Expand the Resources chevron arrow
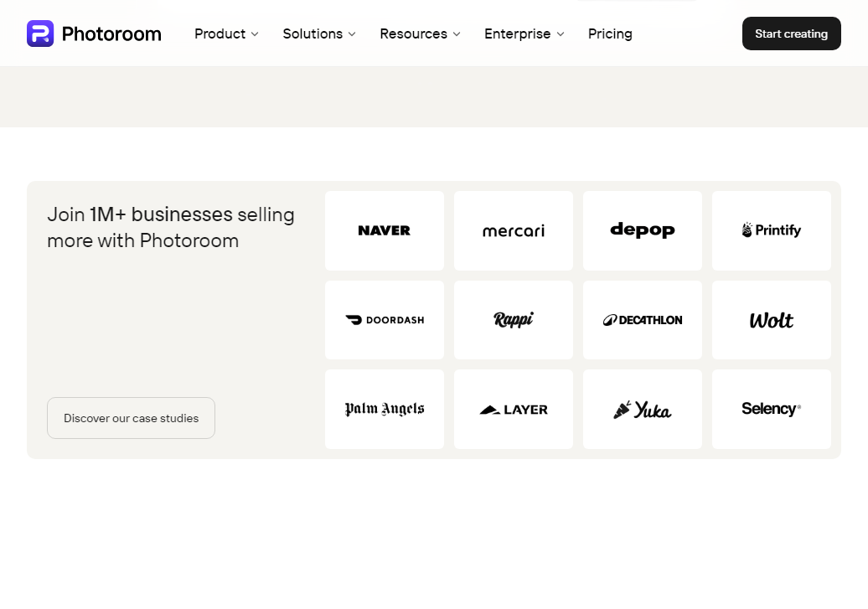The image size is (868, 609). pos(457,34)
